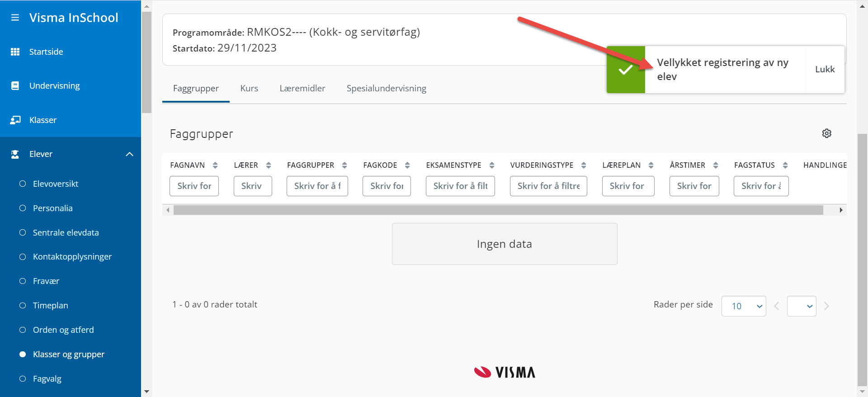Go to previous page arrow
Image resolution: width=868 pixels, height=397 pixels.
(777, 306)
